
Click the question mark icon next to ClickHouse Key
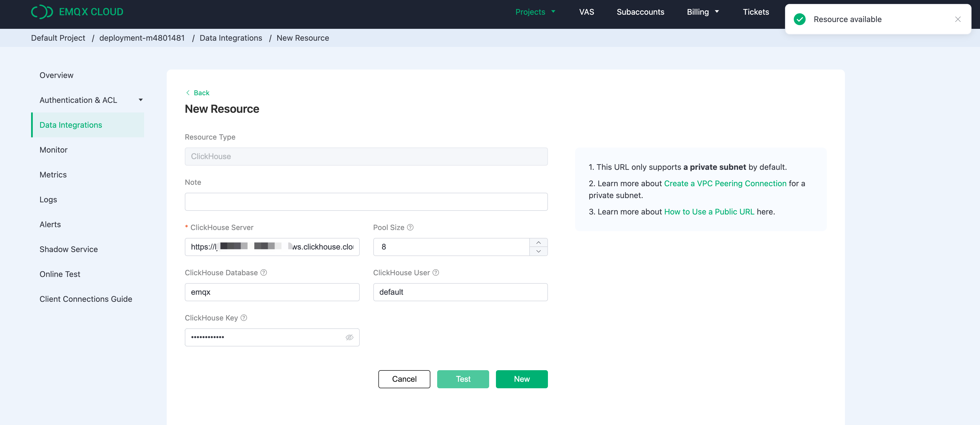244,318
